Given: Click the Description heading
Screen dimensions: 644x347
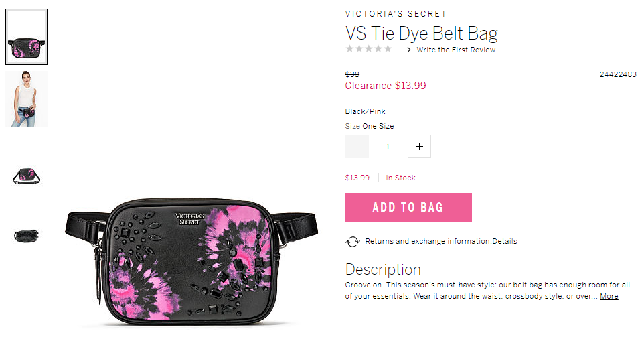Looking at the screenshot, I should tap(383, 269).
